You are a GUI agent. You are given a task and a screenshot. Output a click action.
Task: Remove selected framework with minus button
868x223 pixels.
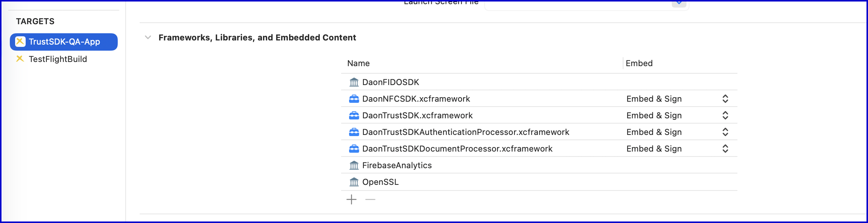370,199
